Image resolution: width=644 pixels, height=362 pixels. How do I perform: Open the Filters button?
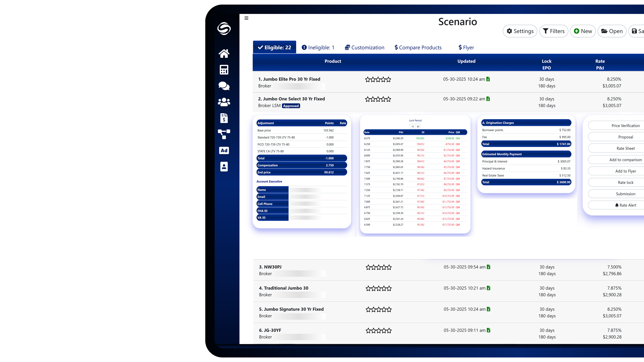coord(554,31)
